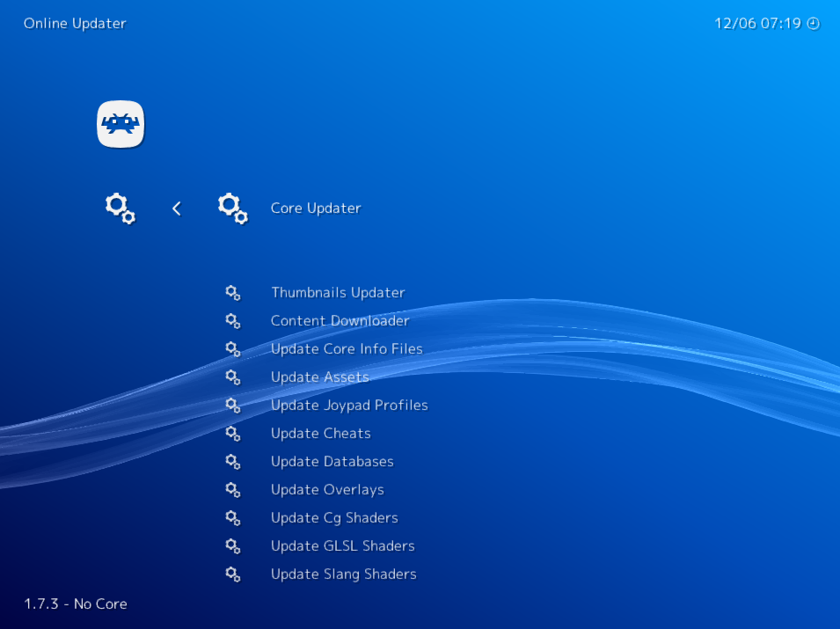Click gear icon beside Update Databases

coord(233,461)
